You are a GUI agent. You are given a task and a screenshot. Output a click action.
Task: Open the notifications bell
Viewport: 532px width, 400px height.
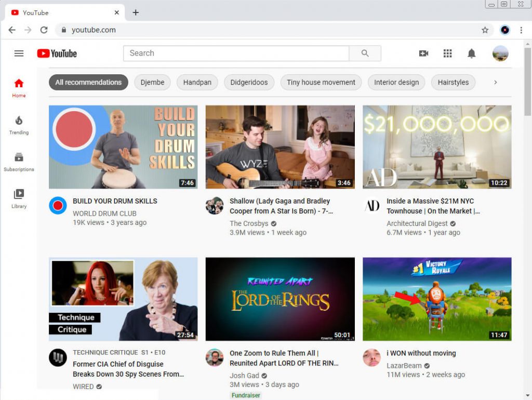coord(472,54)
